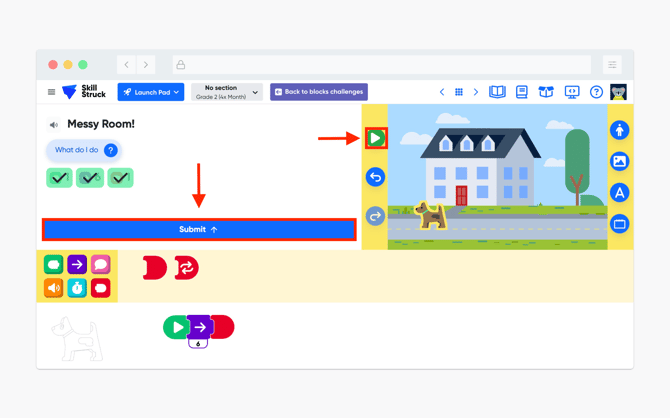
Task: Click the redo arrow button
Action: pos(375,216)
